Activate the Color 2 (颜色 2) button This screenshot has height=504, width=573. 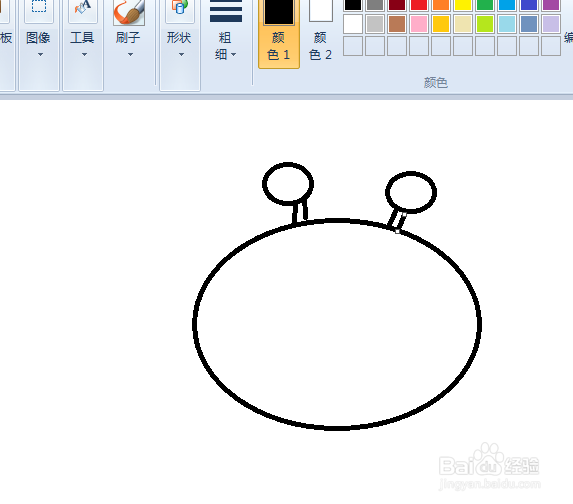(320, 34)
